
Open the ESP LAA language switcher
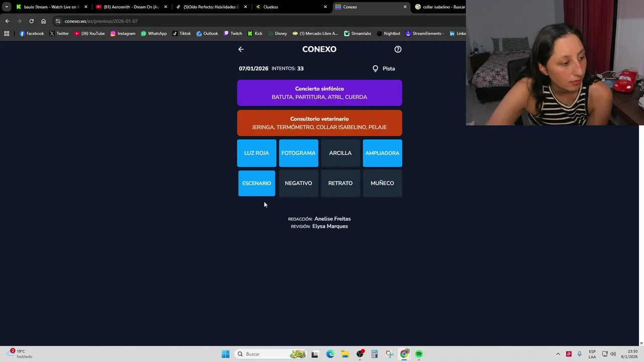click(592, 354)
